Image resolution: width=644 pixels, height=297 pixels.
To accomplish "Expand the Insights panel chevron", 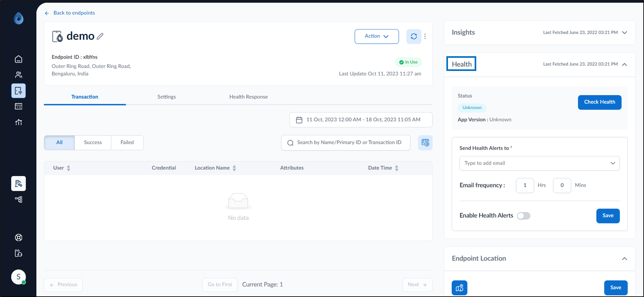I will pos(624,32).
